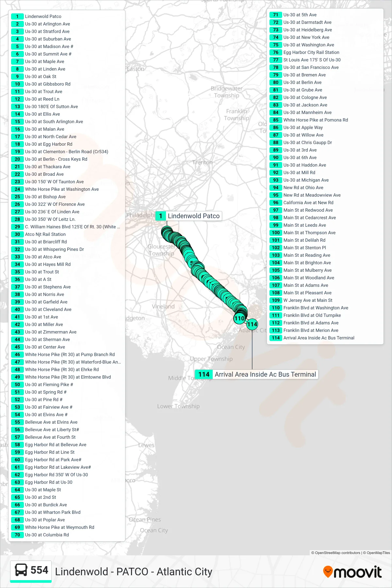Select stop 13 Us-30 180'E Of Sutton Ave
The width and height of the screenshot is (392, 588).
click(x=45, y=106)
